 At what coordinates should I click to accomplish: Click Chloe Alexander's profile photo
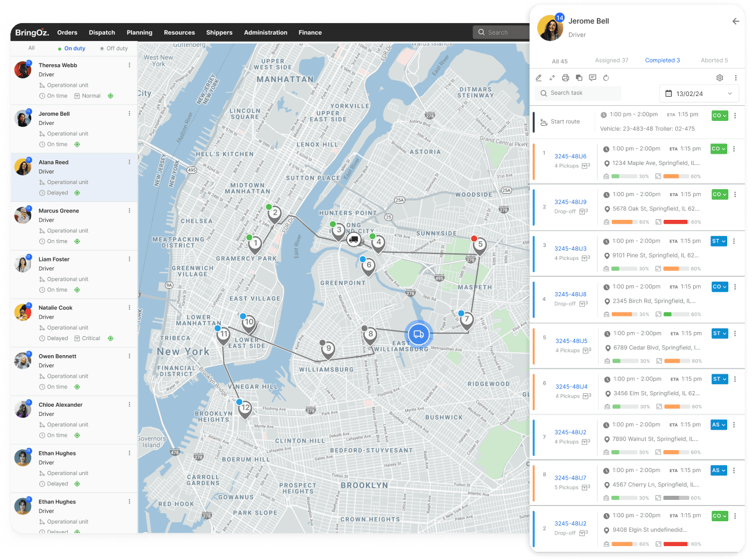[x=23, y=409]
